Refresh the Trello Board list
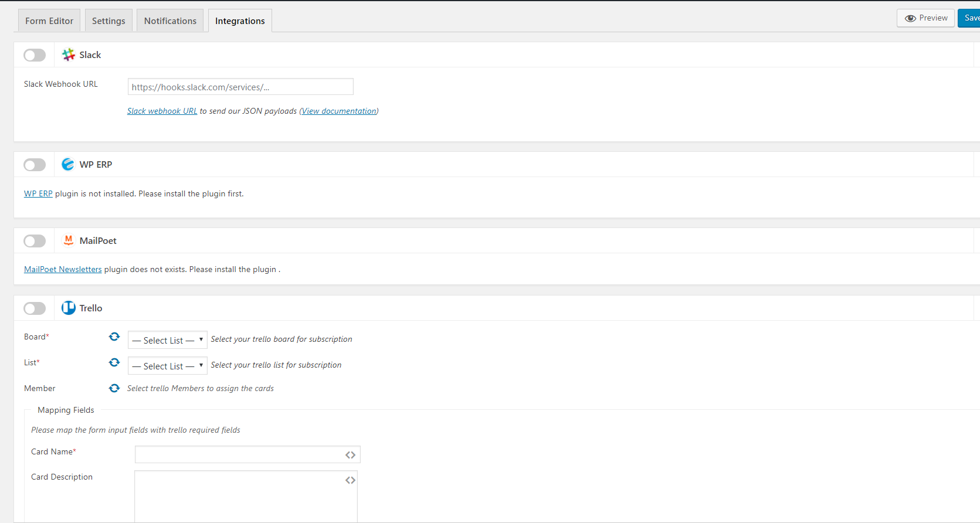The image size is (980, 523). (x=114, y=337)
